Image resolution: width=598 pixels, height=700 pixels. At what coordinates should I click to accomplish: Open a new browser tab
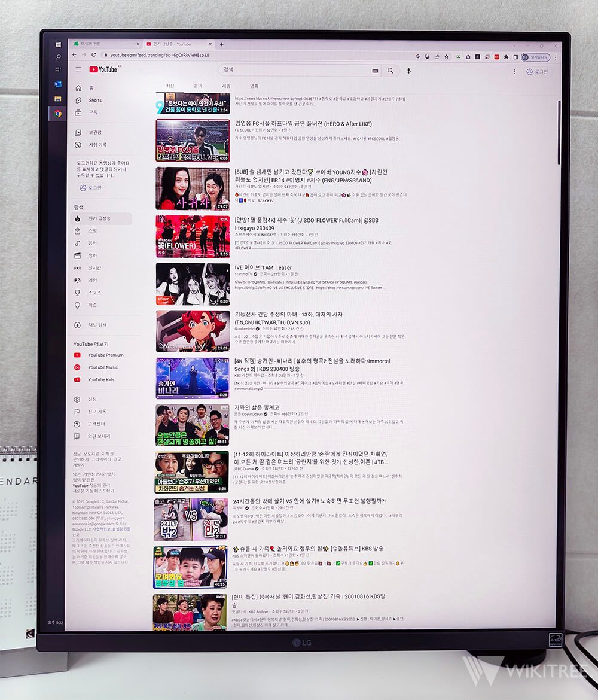pyautogui.click(x=222, y=44)
